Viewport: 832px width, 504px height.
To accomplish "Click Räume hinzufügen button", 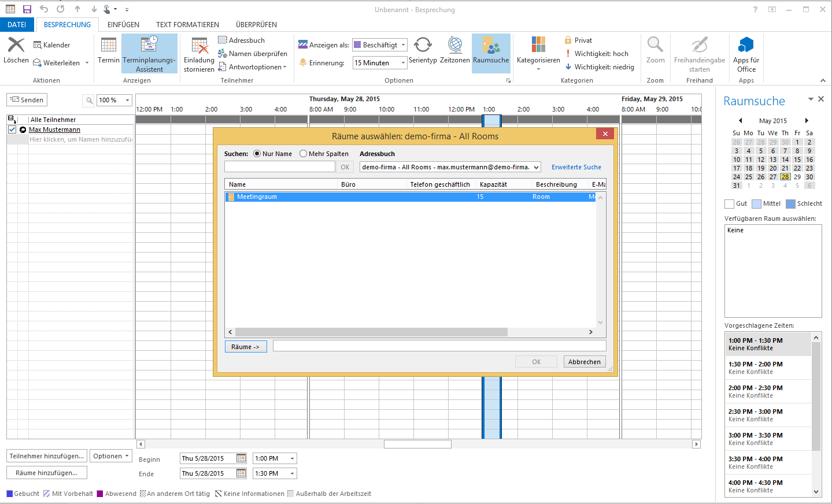I will pyautogui.click(x=47, y=473).
